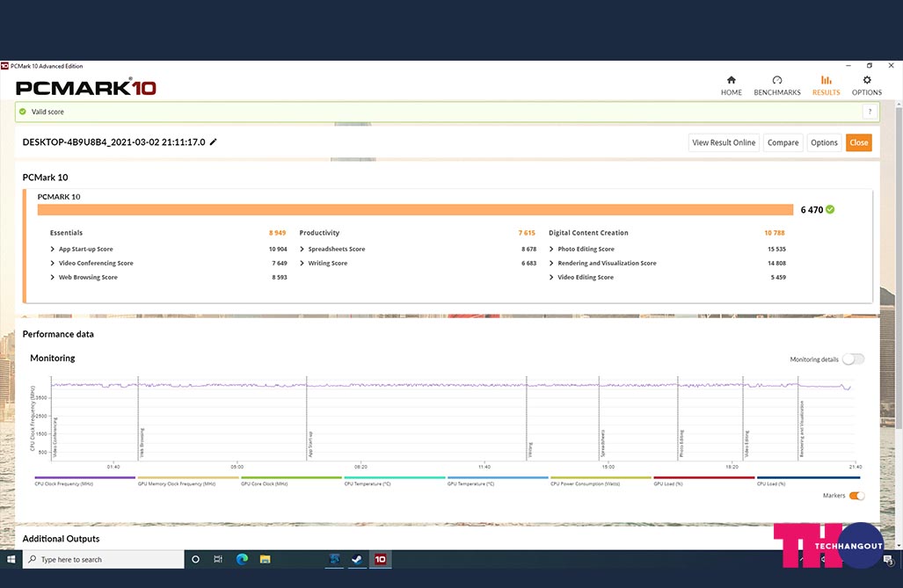903x588 pixels.
Task: Click the green Valid score check icon
Action: click(23, 112)
